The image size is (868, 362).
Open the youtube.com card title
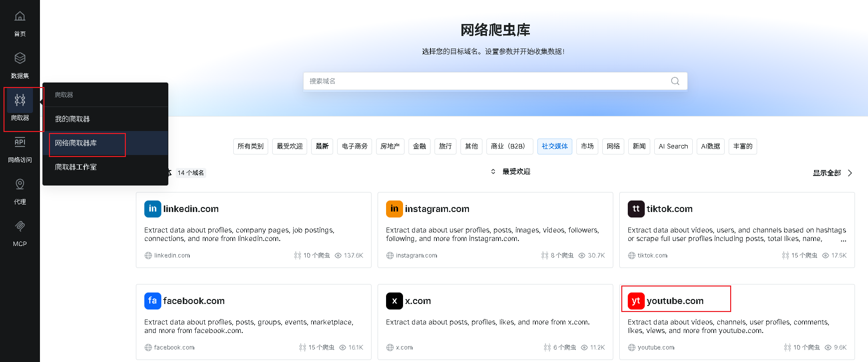(675, 301)
